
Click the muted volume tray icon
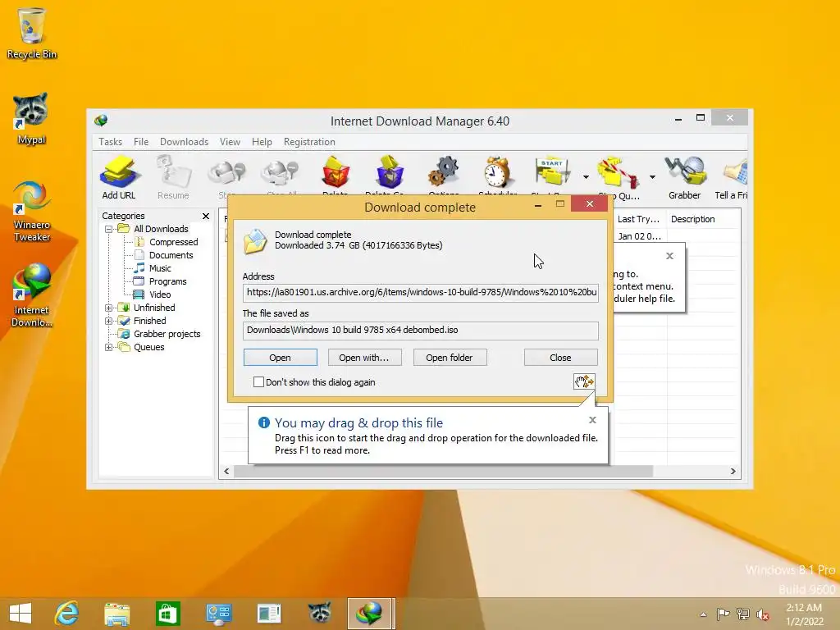pos(762,614)
